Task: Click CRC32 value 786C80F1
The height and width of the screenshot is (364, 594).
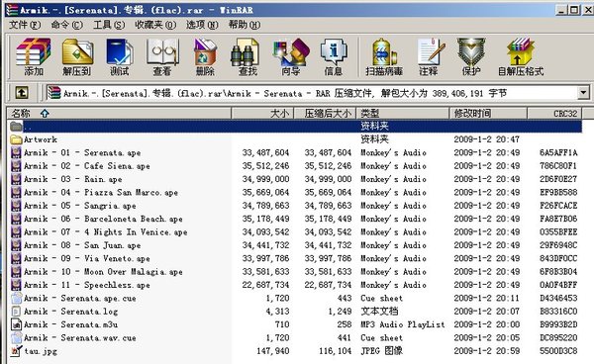Action: (x=558, y=166)
